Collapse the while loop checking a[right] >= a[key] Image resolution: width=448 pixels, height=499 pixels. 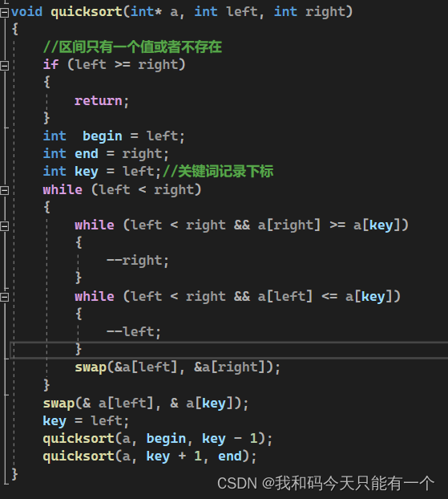tap(5, 226)
